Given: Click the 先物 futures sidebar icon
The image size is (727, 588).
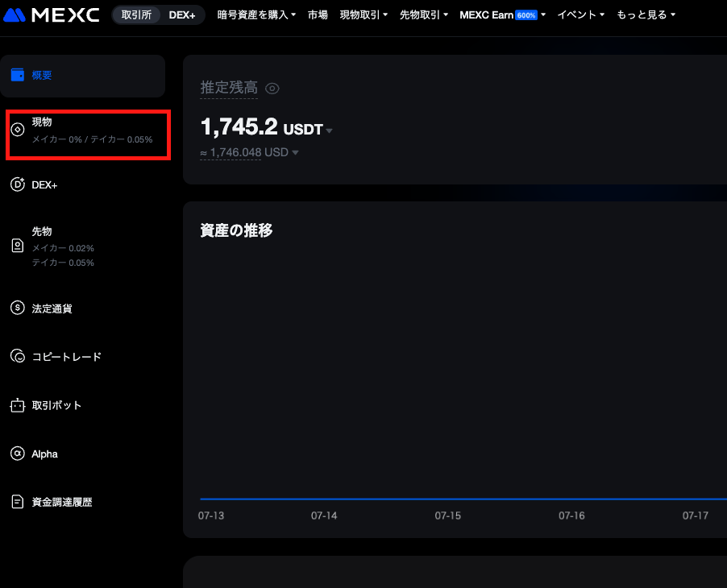Looking at the screenshot, I should pyautogui.click(x=18, y=246).
